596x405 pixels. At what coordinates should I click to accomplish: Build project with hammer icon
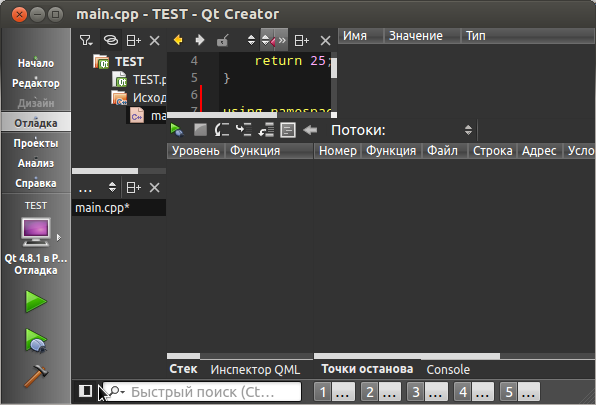(36, 376)
